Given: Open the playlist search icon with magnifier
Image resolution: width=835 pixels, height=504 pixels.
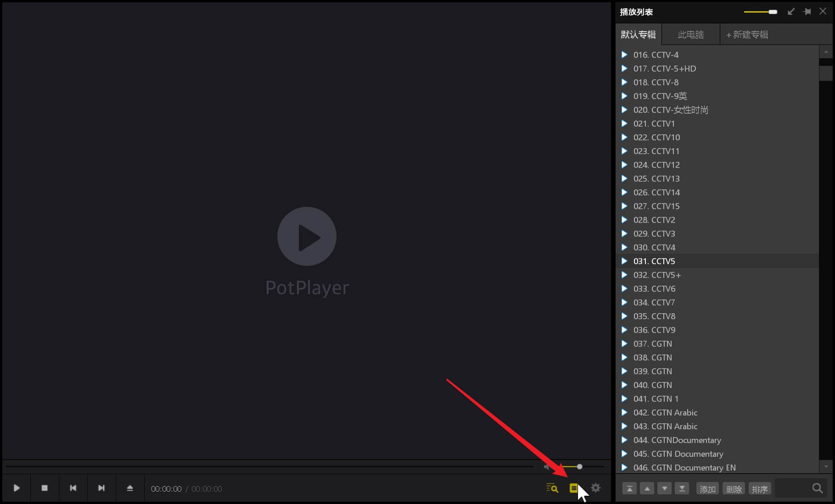Looking at the screenshot, I should click(x=552, y=488).
